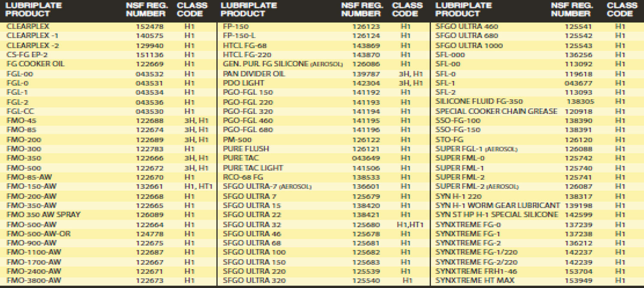Select NSF number 126087
The width and height of the screenshot is (644, 288).
[x=580, y=187]
